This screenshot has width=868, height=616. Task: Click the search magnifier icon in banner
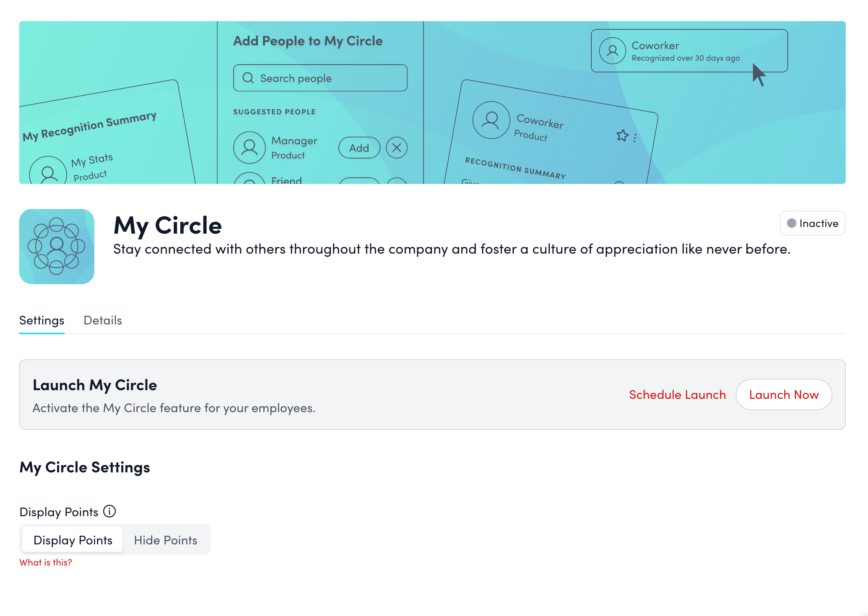[248, 78]
